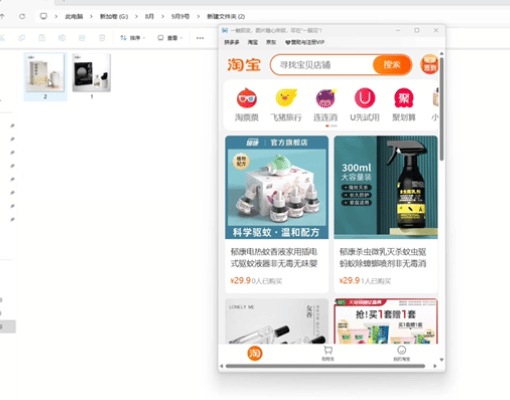Open the 淘票票 movie tickets icon
Screen dimensions: 510x400
point(247,98)
